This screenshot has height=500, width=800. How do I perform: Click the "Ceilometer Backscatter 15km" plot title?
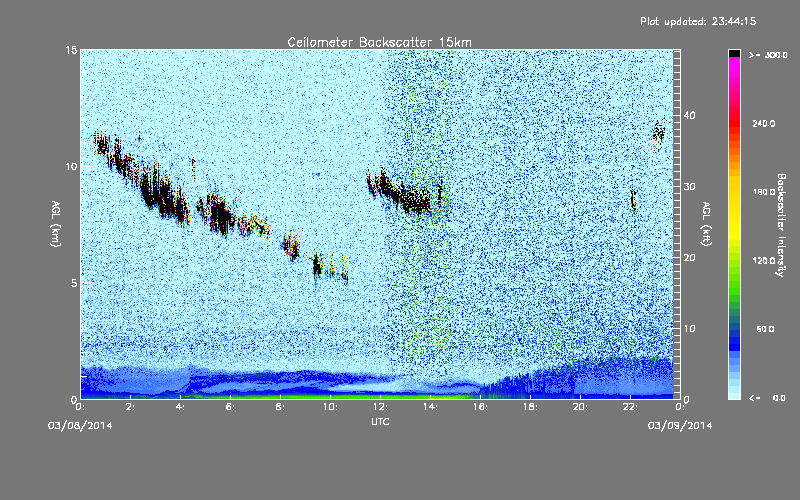pyautogui.click(x=379, y=42)
